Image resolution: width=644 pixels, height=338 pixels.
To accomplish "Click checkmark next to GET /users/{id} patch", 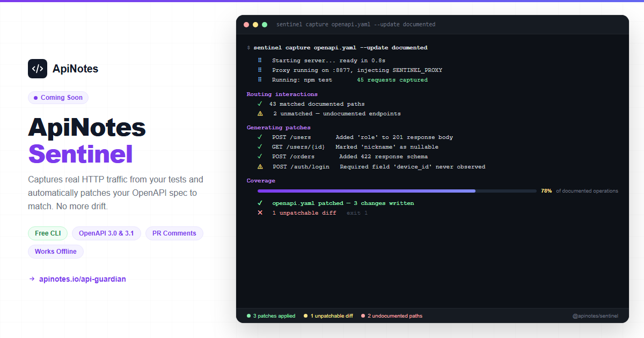I will click(260, 147).
